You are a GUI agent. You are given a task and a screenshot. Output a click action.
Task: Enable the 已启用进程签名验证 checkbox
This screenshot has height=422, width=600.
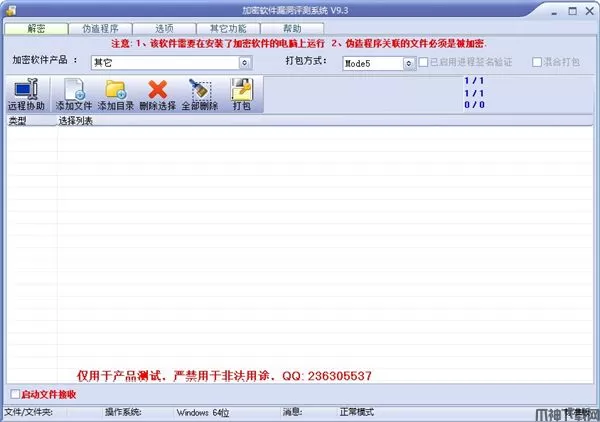click(423, 62)
